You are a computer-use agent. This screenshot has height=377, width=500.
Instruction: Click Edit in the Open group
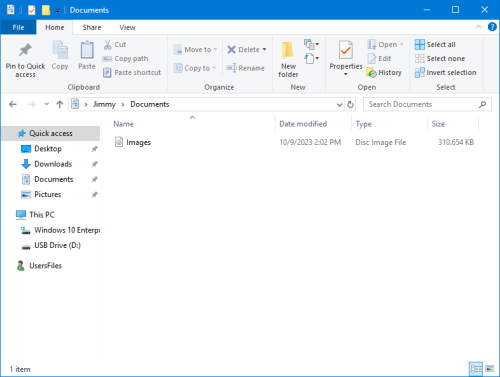point(379,59)
